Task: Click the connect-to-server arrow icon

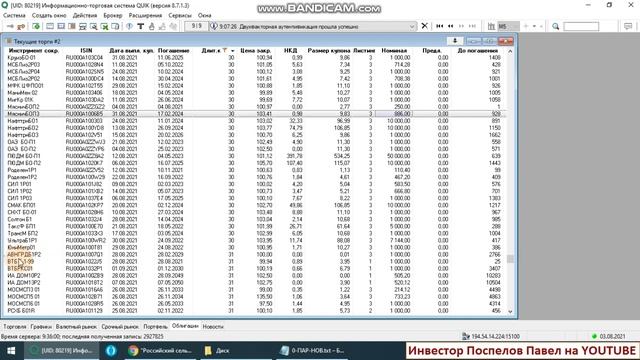Action: point(10,26)
